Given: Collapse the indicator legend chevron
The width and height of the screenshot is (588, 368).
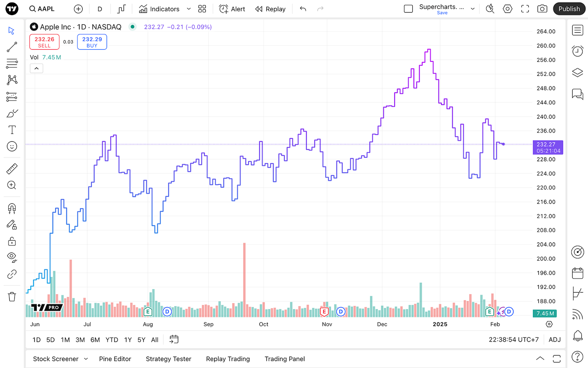Looking at the screenshot, I should pyautogui.click(x=36, y=68).
